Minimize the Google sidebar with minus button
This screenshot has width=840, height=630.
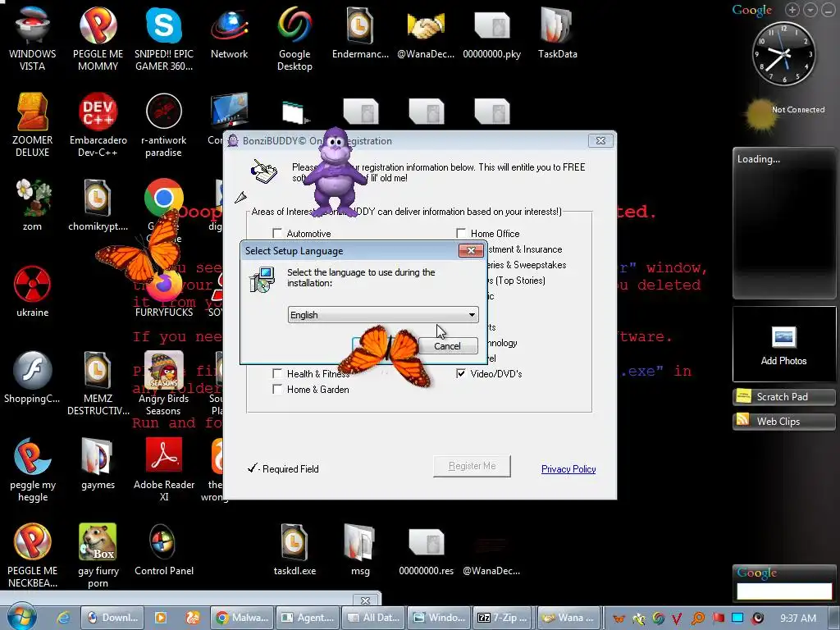click(x=829, y=10)
